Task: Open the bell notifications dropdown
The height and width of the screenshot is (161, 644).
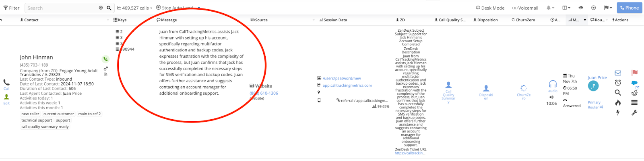Action: click(550, 8)
